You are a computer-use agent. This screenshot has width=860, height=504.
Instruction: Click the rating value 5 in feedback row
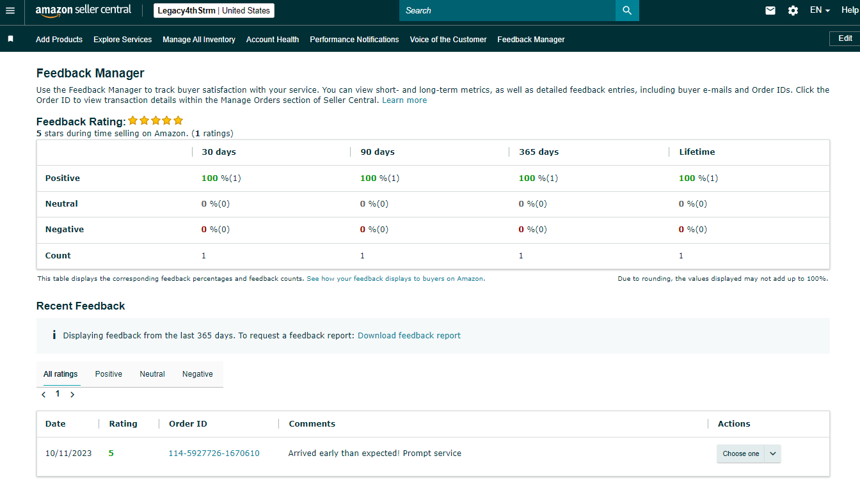(x=111, y=453)
